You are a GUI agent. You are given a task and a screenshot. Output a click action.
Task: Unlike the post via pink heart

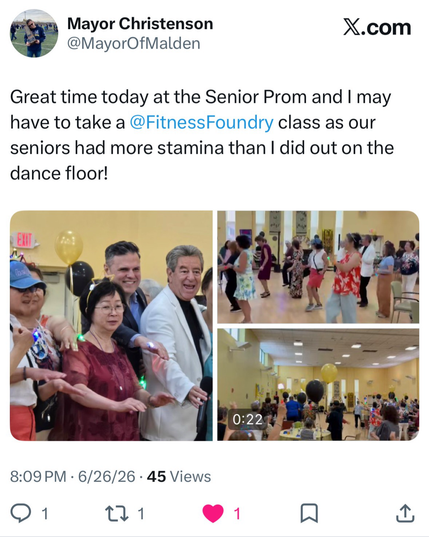(213, 513)
